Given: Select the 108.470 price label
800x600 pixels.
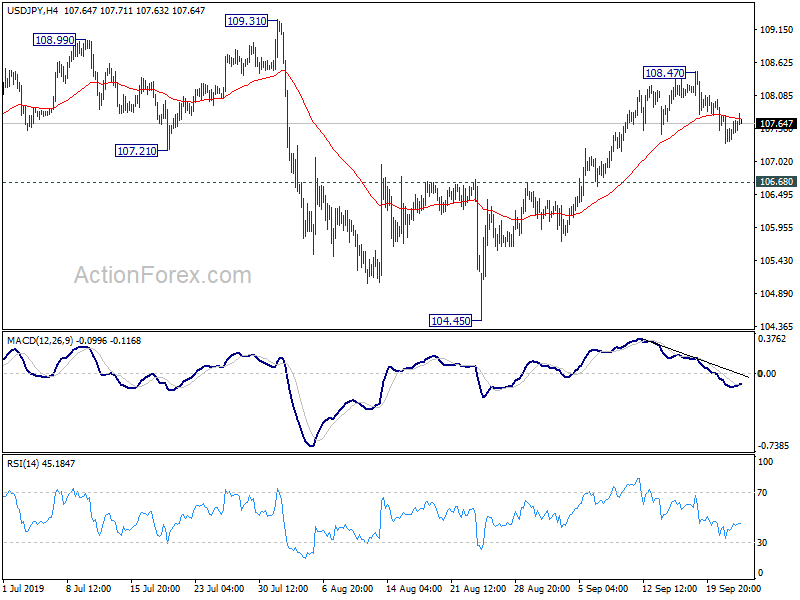Looking at the screenshot, I should (665, 73).
